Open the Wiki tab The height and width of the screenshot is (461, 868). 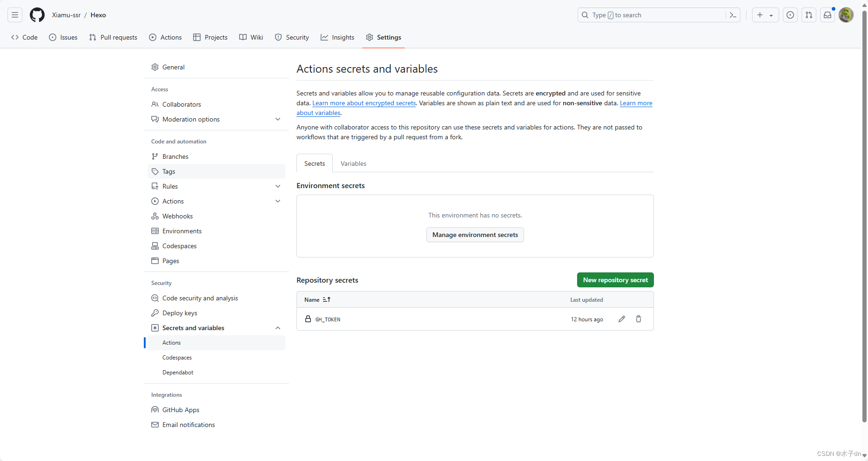[251, 37]
